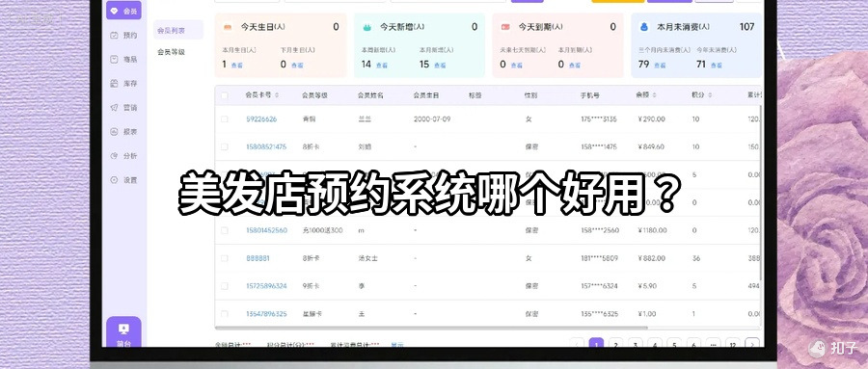This screenshot has height=369, width=868.
Task: Open the 库存 (inventory) sidebar item
Action: coord(124,84)
